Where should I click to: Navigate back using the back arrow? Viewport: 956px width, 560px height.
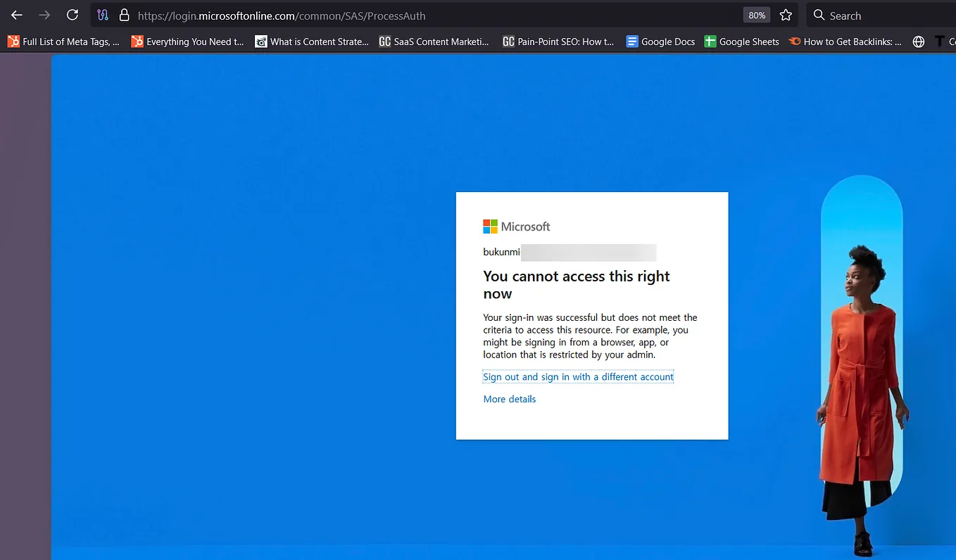point(15,15)
